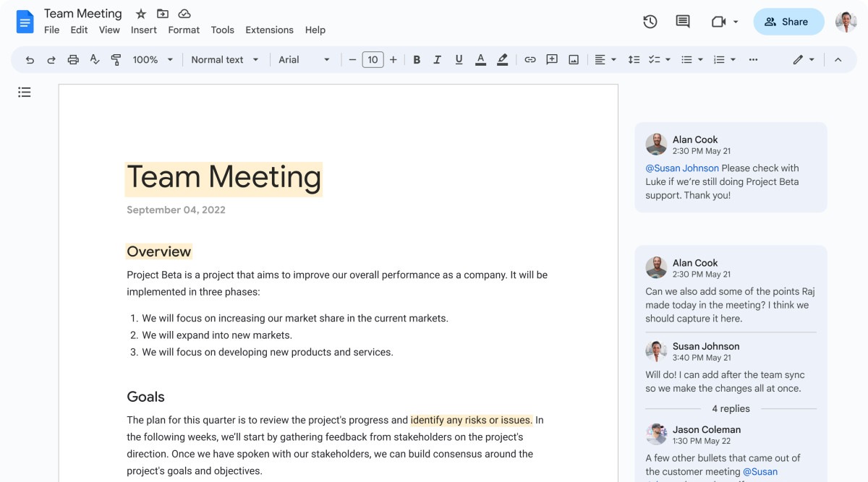Open the comments panel icon

681,22
